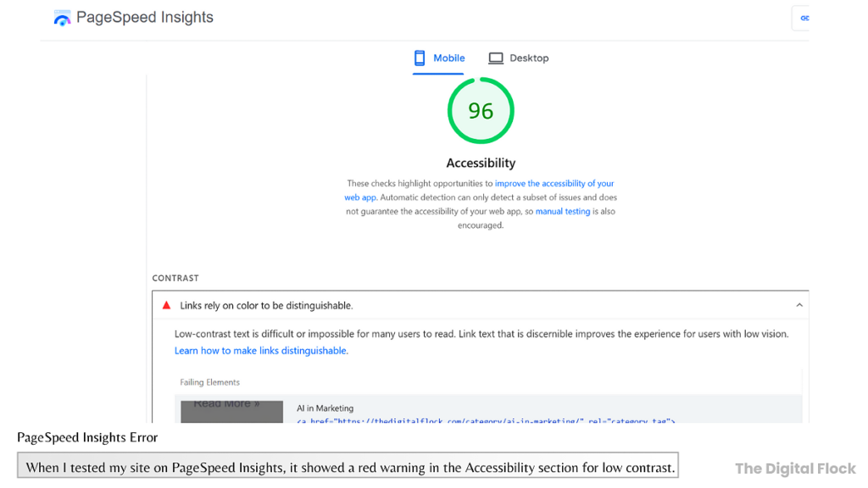Switch to the Desktop tab
Image resolution: width=868 pixels, height=488 pixels.
click(x=519, y=58)
